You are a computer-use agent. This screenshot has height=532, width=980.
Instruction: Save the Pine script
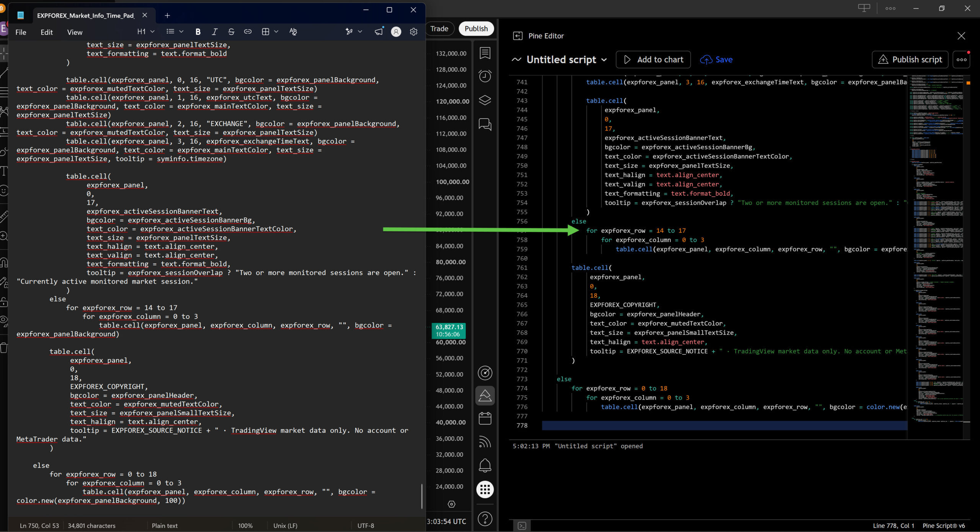[x=716, y=60]
